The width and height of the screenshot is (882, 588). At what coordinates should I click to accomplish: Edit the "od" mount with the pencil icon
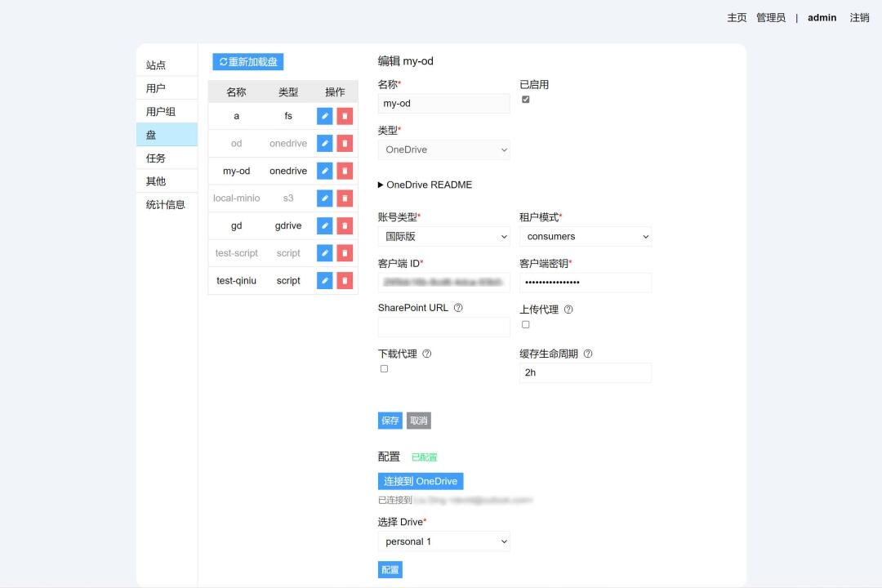[x=325, y=143]
